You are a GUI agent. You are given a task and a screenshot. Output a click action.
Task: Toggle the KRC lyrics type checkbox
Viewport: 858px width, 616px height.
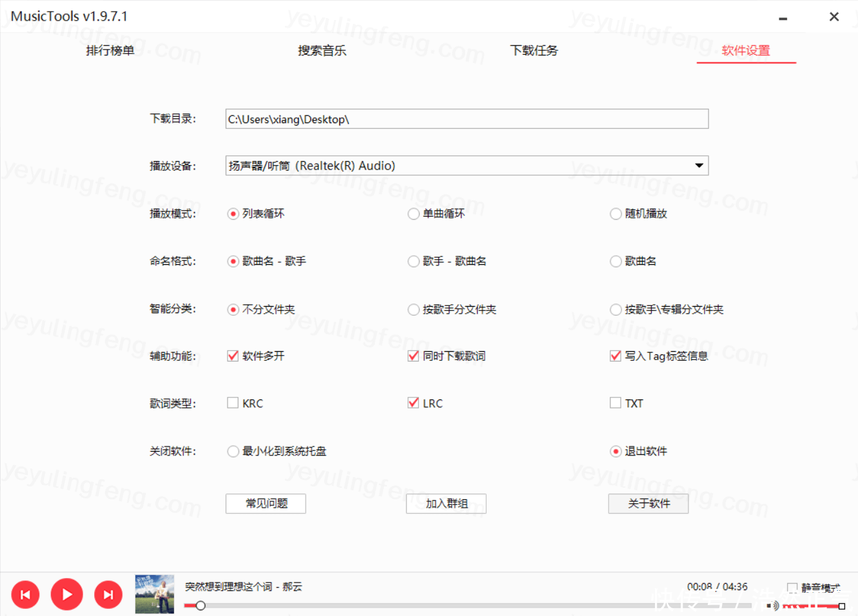click(x=233, y=403)
